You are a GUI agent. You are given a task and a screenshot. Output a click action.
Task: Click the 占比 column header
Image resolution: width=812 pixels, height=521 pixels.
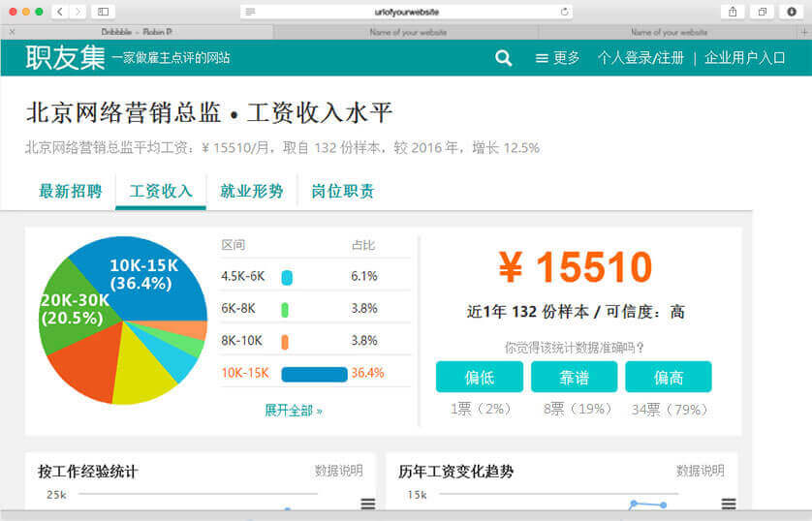click(363, 245)
